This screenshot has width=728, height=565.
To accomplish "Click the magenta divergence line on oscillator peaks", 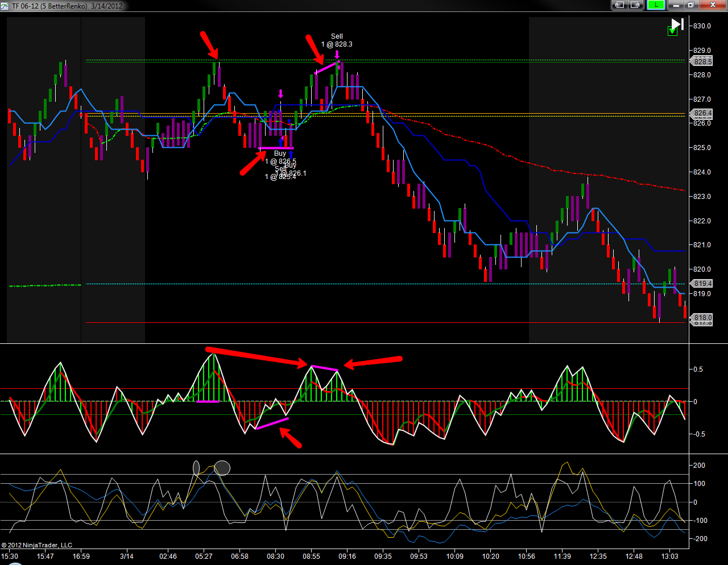I will pos(324,368).
